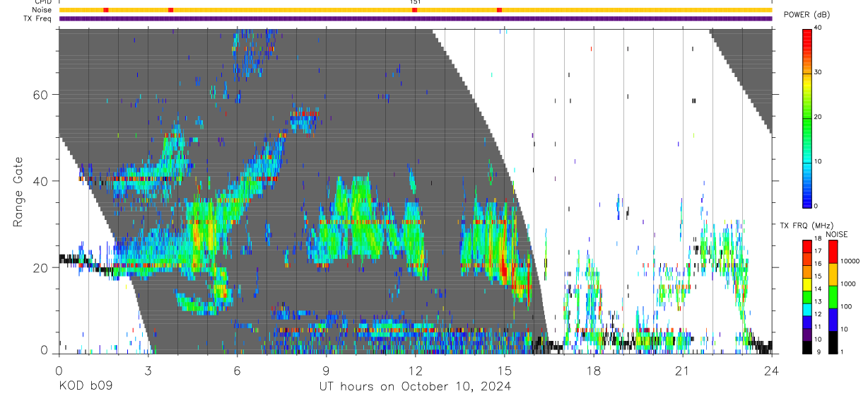Screen dimensions: 868x401
Task: Pick the red 10000 NOISE swatch
Action: pos(833,252)
